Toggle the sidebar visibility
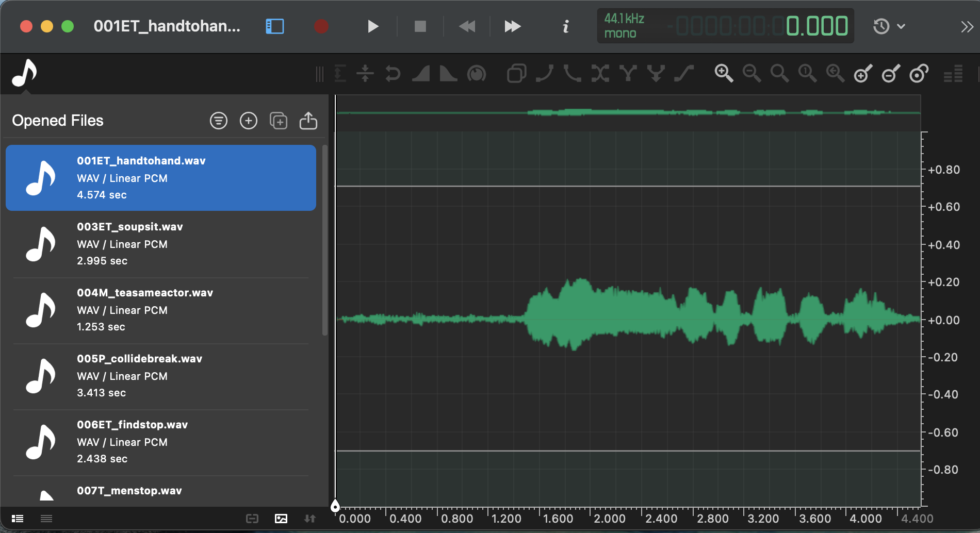This screenshot has height=533, width=980. [275, 26]
